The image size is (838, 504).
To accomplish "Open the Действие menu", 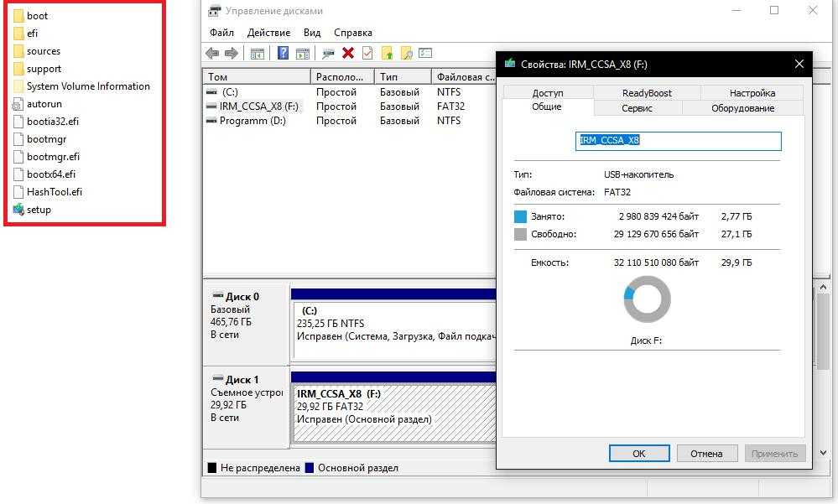I will tap(268, 33).
